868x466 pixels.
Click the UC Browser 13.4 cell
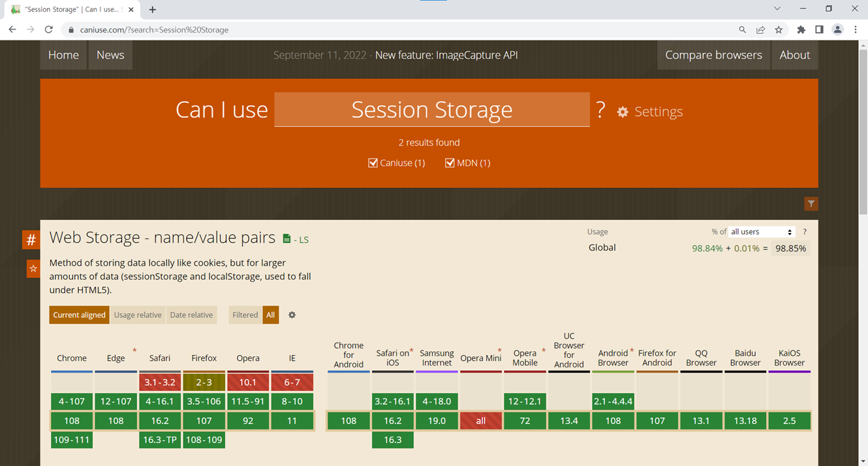pos(569,421)
